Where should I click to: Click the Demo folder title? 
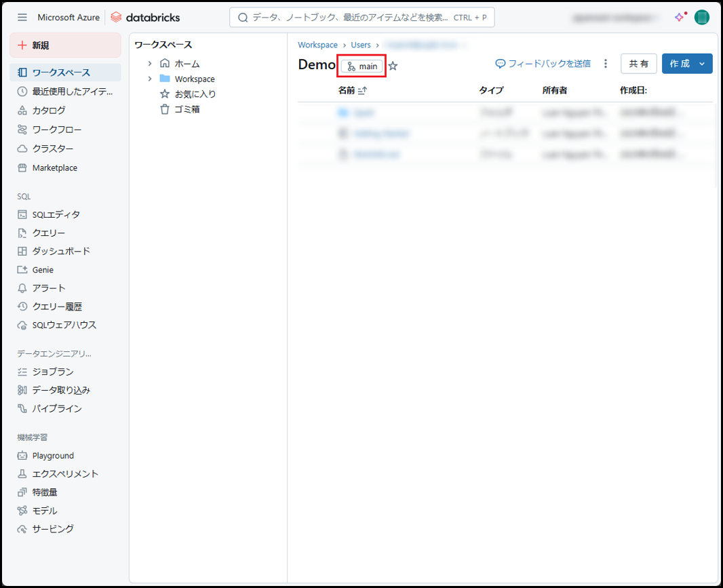317,64
